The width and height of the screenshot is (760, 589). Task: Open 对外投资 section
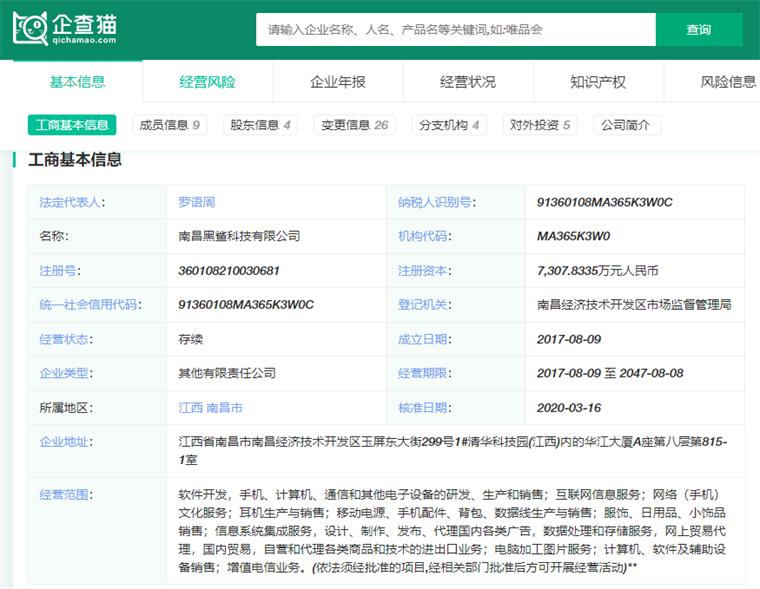click(540, 125)
